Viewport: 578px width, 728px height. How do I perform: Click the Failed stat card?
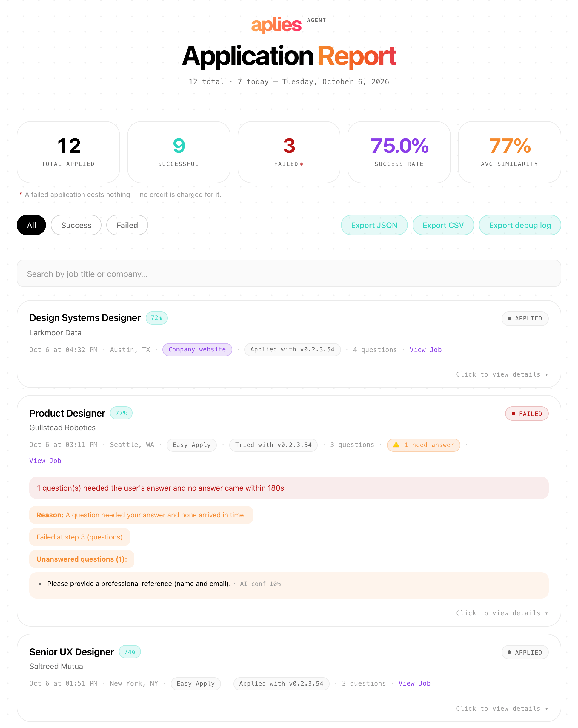click(289, 152)
